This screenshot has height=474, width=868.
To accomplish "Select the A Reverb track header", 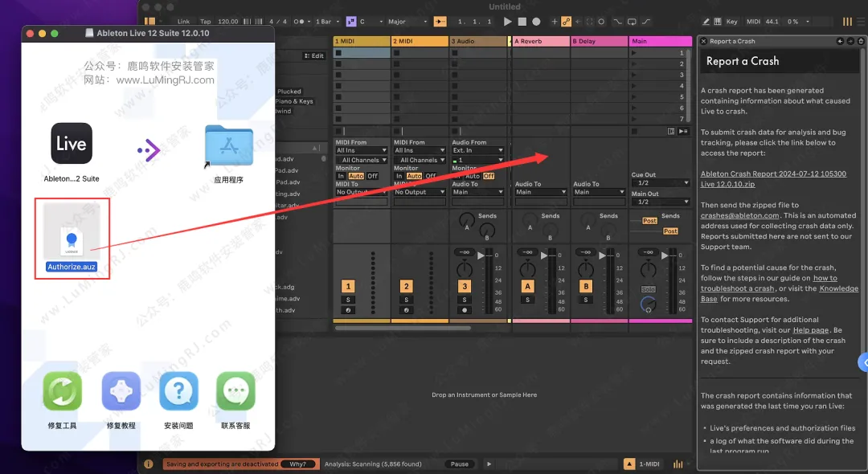I will pyautogui.click(x=540, y=41).
